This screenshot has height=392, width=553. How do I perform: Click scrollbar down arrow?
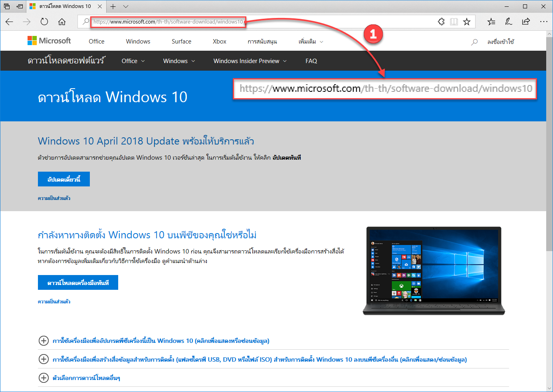coord(549,388)
